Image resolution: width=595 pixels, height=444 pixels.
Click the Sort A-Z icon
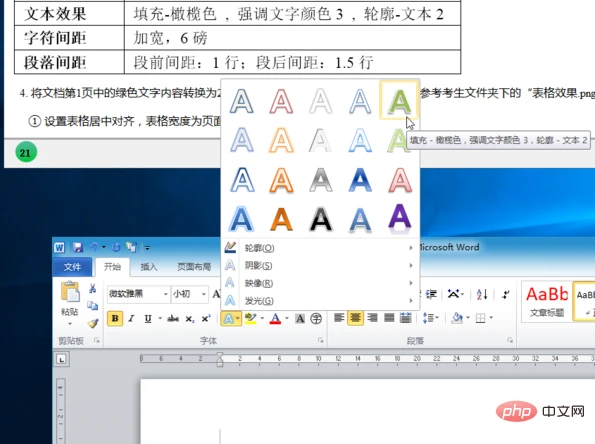482,294
